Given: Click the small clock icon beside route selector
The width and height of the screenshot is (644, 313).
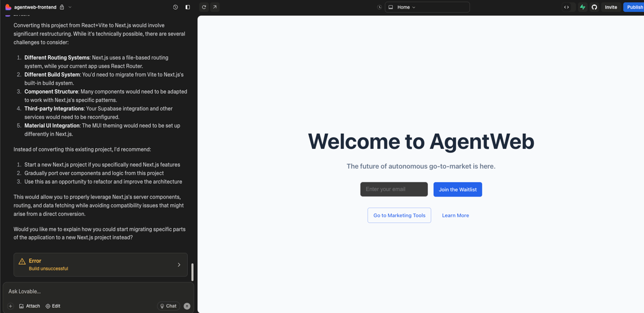Looking at the screenshot, I should [379, 7].
